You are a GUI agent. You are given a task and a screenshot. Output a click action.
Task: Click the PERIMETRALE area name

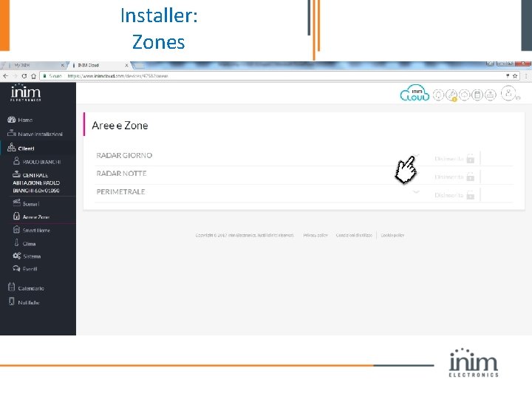point(120,191)
